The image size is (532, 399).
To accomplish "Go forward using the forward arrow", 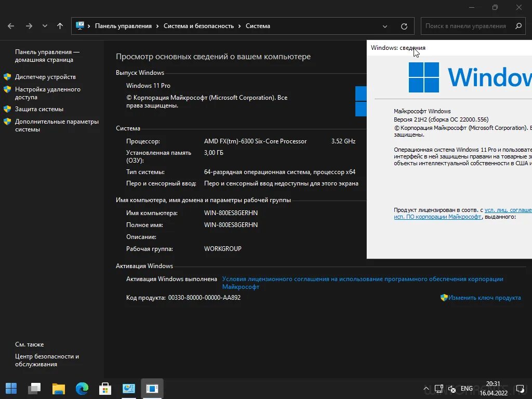I will click(x=29, y=26).
